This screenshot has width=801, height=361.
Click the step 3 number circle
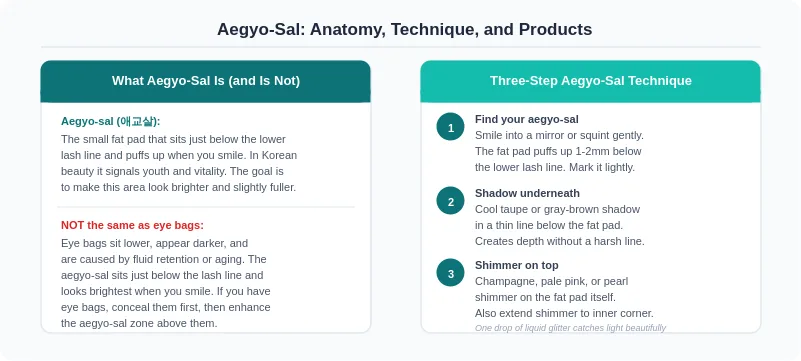point(450,273)
